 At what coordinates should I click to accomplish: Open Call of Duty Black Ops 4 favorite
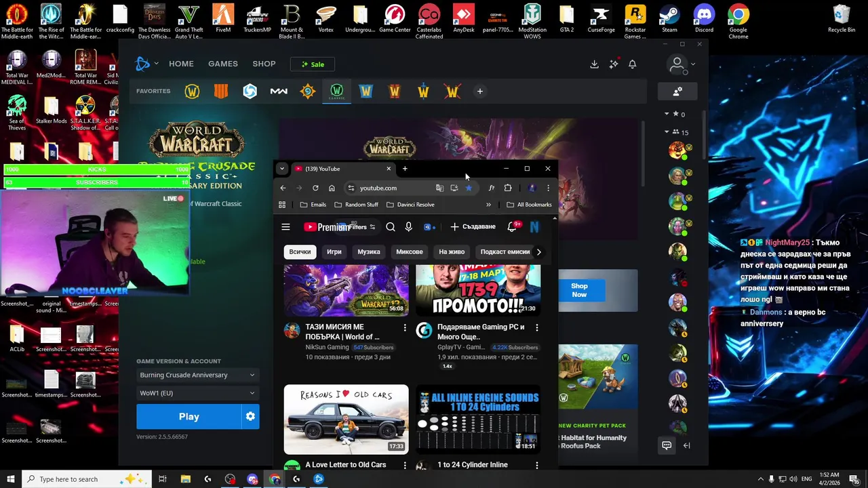(x=221, y=91)
